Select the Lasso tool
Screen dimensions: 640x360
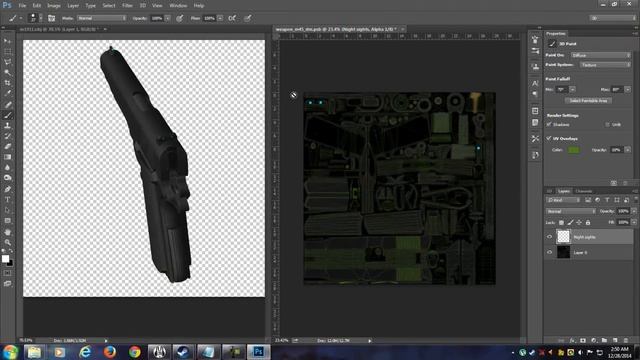point(7,62)
